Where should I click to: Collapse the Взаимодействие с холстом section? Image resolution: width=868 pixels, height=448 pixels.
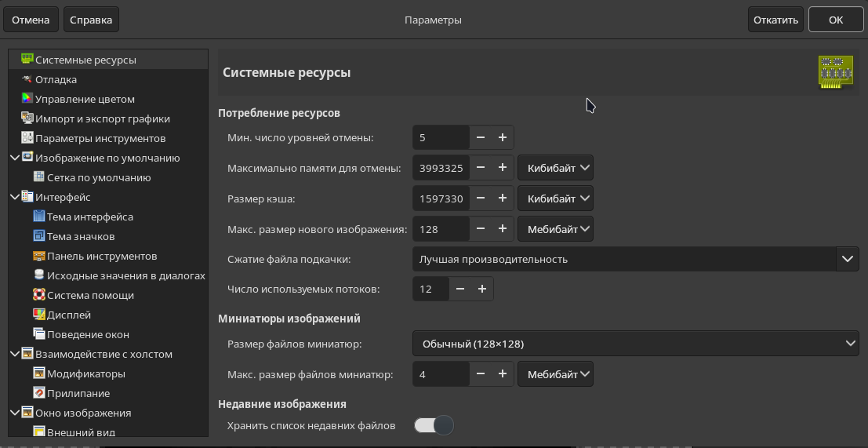click(15, 354)
